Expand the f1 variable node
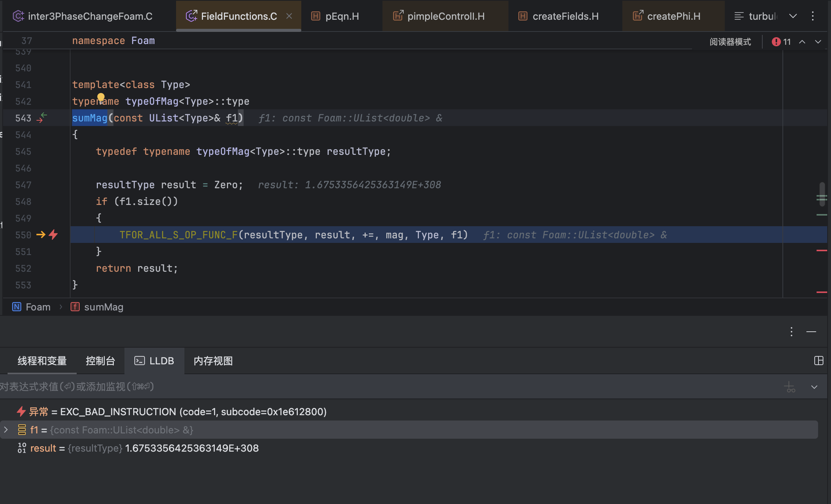831x504 pixels. [6, 430]
